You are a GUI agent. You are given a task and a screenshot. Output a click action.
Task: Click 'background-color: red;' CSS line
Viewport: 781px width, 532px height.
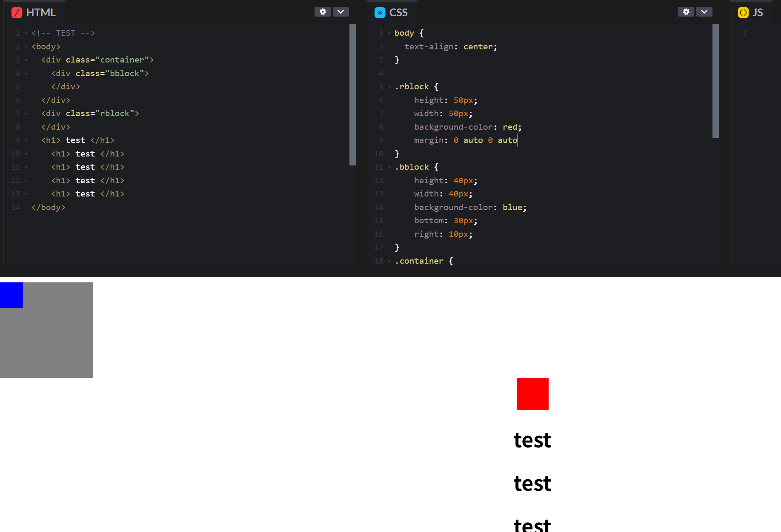point(468,127)
